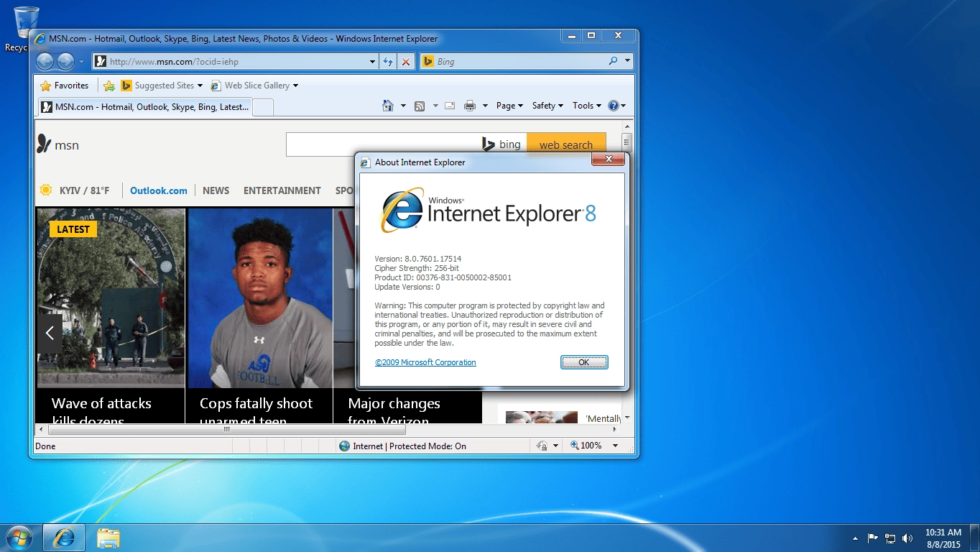Open Major changes from Verizon headline
This screenshot has height=552, width=980.
pos(394,412)
